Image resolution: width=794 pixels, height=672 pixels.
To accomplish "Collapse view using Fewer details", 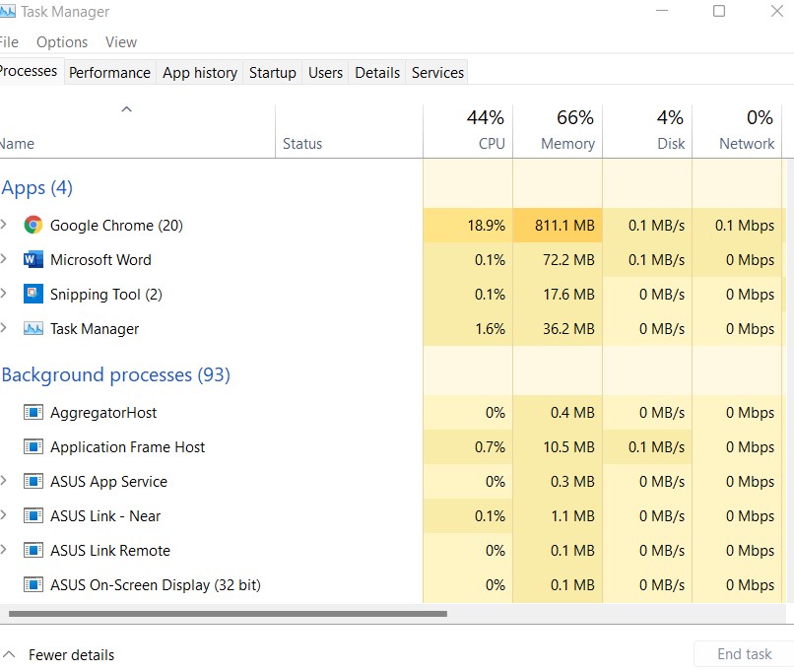I will point(59,655).
